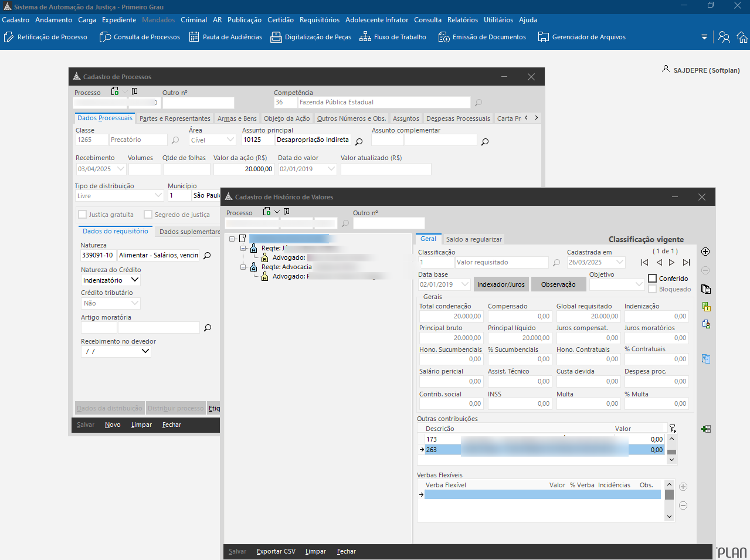Open Pauta de Audiências calendar shortcut

(x=225, y=37)
